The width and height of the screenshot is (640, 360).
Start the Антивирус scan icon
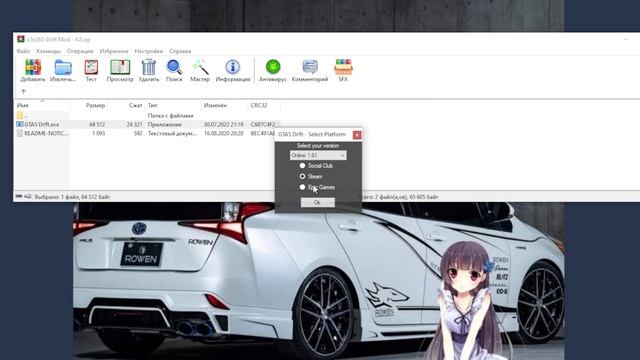click(x=273, y=67)
